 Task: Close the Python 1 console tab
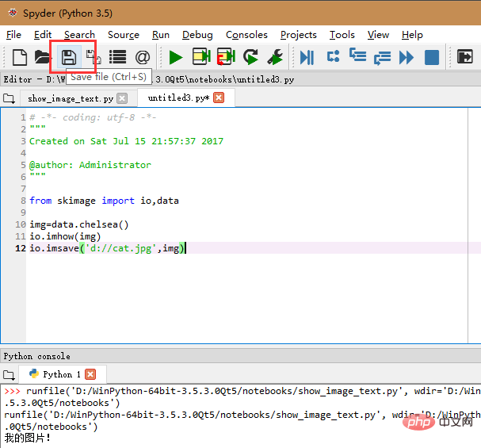coord(90,374)
